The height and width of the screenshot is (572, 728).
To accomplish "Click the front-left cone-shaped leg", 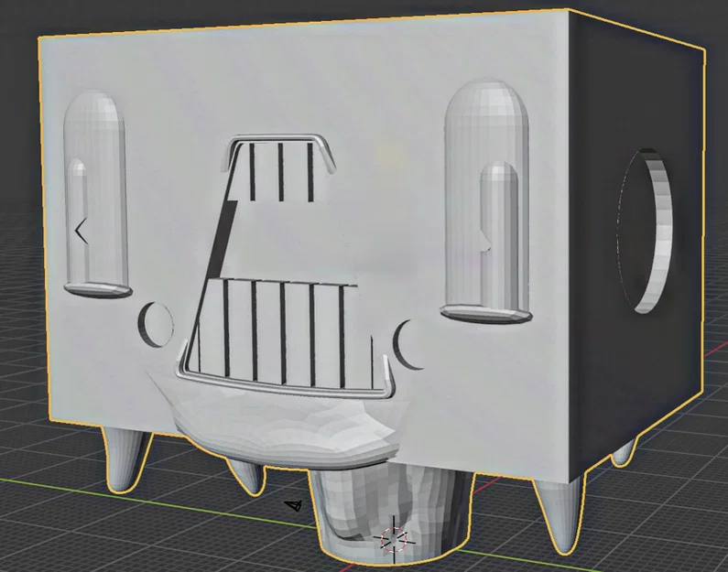I will coord(125,459).
